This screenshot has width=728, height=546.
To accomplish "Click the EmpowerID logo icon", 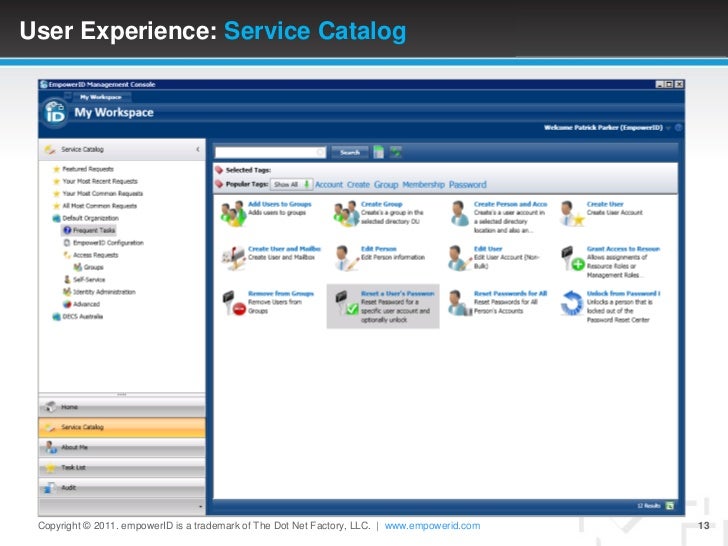I will click(55, 113).
